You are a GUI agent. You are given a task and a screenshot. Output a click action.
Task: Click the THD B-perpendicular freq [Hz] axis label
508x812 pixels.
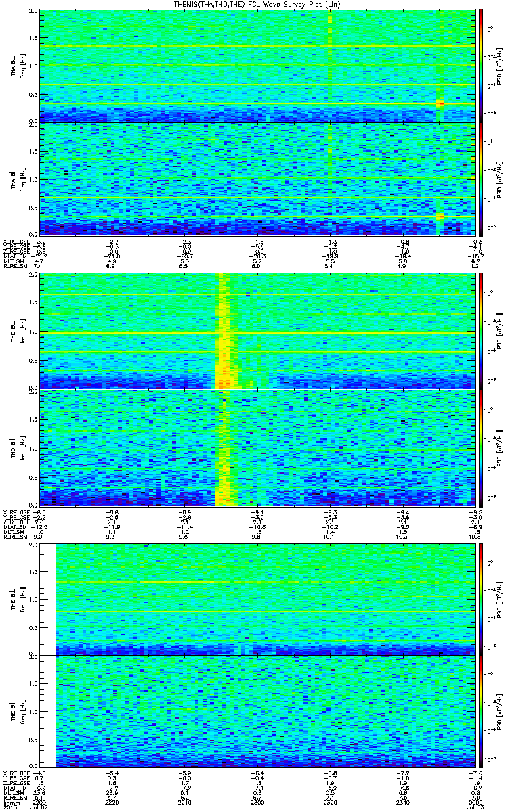pos(22,330)
